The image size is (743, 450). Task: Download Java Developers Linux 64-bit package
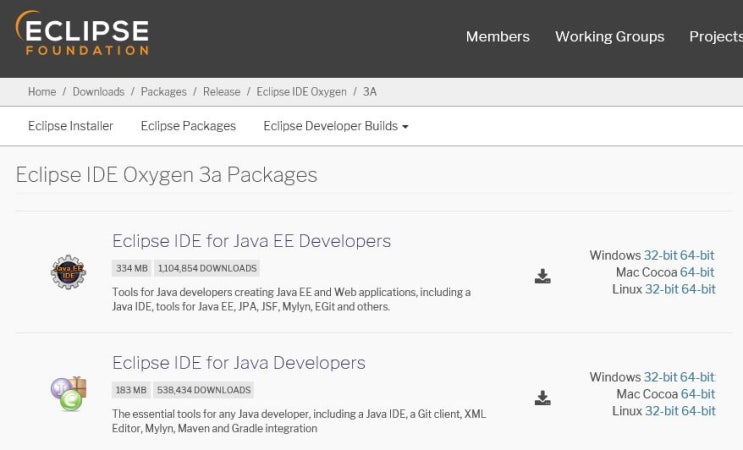tap(698, 411)
